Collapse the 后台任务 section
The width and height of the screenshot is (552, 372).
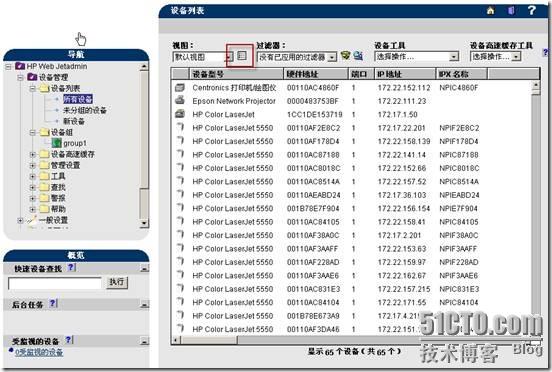point(144,305)
